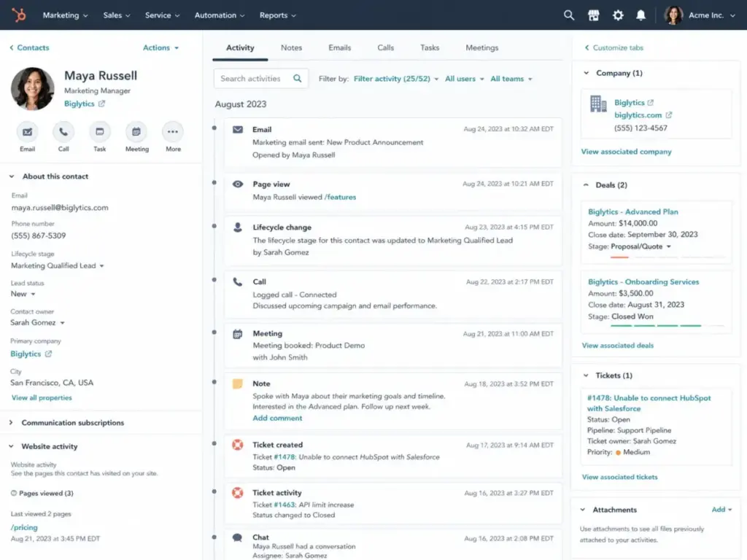Switch to the Tasks tab
This screenshot has height=560, width=747.
430,47
